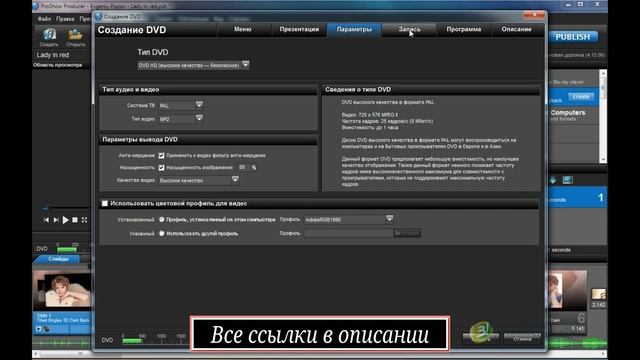Open the Запись tab
Screen dimensions: 640x360
[409, 29]
